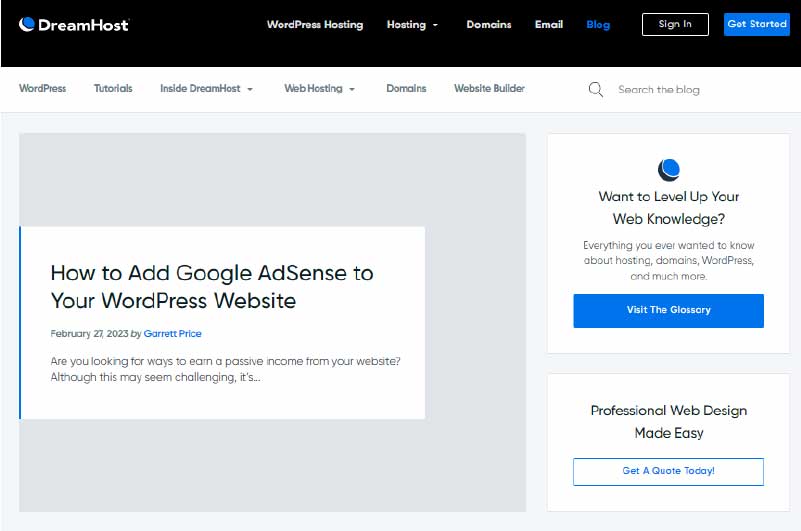Image resolution: width=801 pixels, height=531 pixels.
Task: Expand the Web Hosting blog dropdown
Action: click(319, 88)
